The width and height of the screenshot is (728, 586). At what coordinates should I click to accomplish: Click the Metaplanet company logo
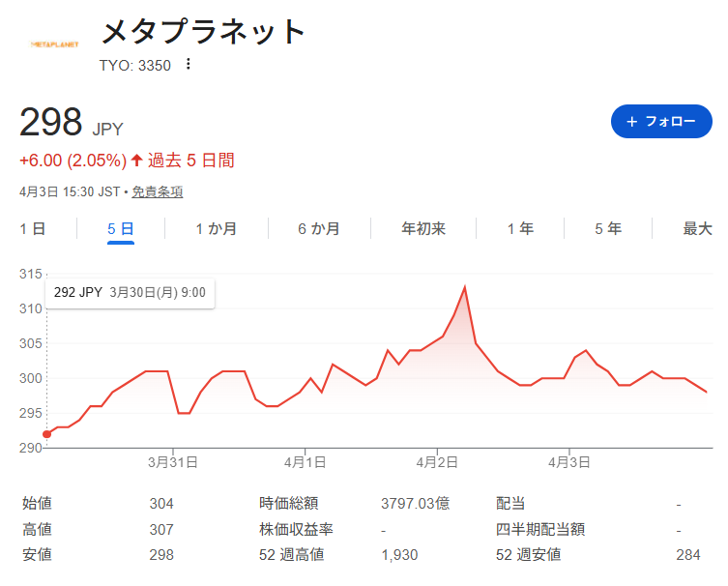(x=54, y=44)
